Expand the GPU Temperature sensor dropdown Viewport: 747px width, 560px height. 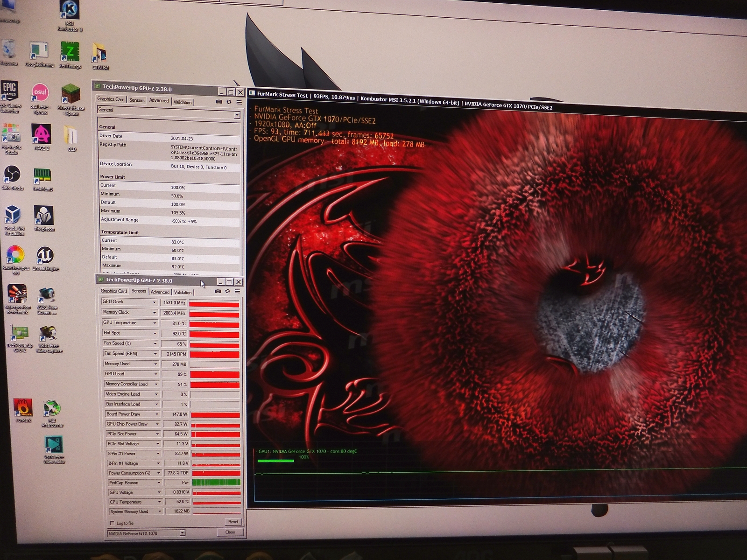pyautogui.click(x=155, y=323)
